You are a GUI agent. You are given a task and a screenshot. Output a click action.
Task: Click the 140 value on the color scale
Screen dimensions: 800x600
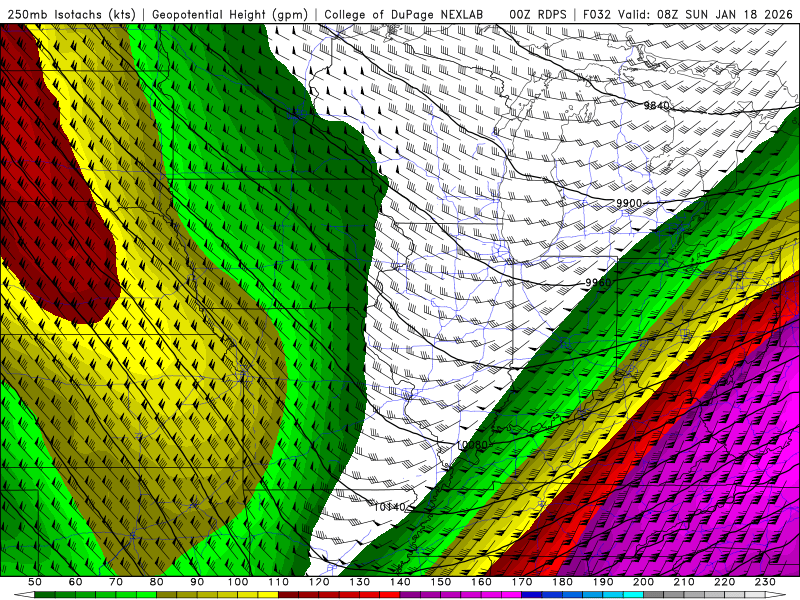400,582
